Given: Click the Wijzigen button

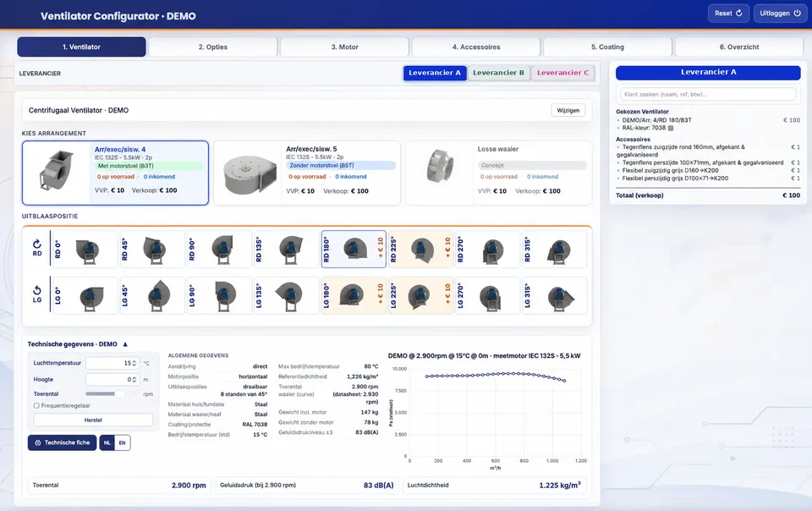Looking at the screenshot, I should 568,110.
